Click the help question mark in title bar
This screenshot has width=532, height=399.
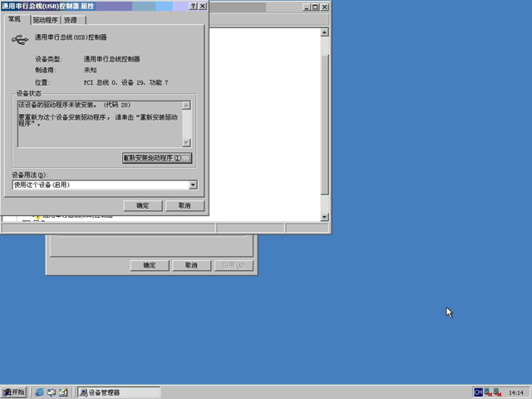193,6
